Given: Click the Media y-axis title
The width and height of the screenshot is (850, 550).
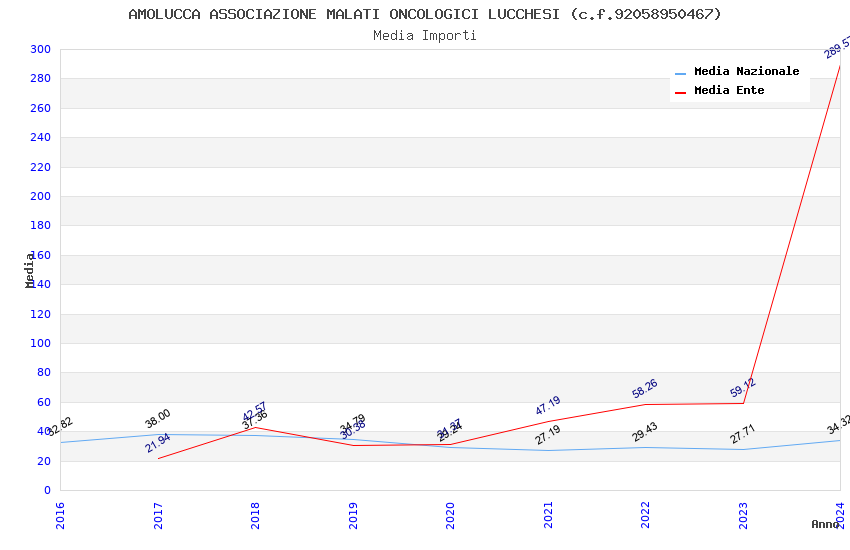Looking at the screenshot, I should pyautogui.click(x=29, y=270).
